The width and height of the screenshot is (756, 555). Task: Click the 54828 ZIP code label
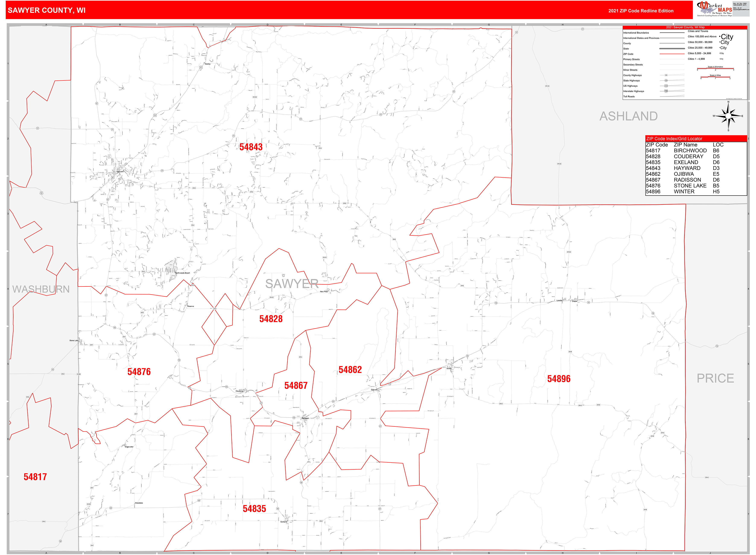pyautogui.click(x=271, y=319)
